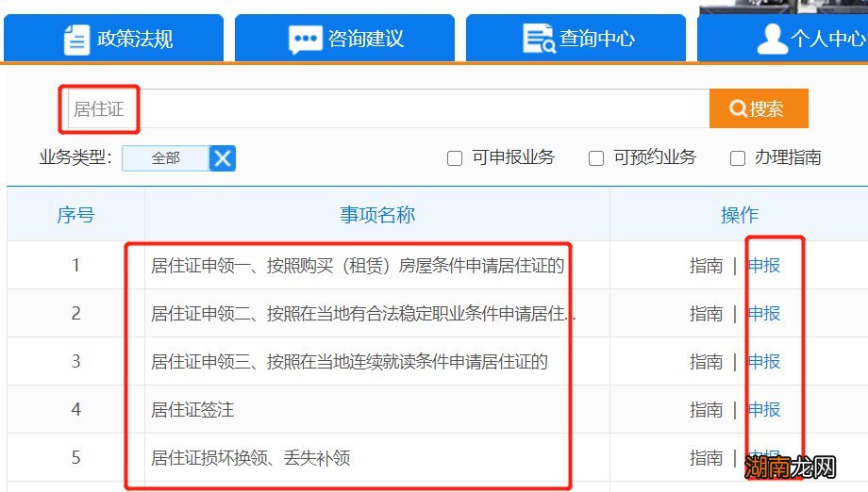The height and width of the screenshot is (492, 868).
Task: Check the 可预约业务 checkbox
Action: click(x=596, y=158)
